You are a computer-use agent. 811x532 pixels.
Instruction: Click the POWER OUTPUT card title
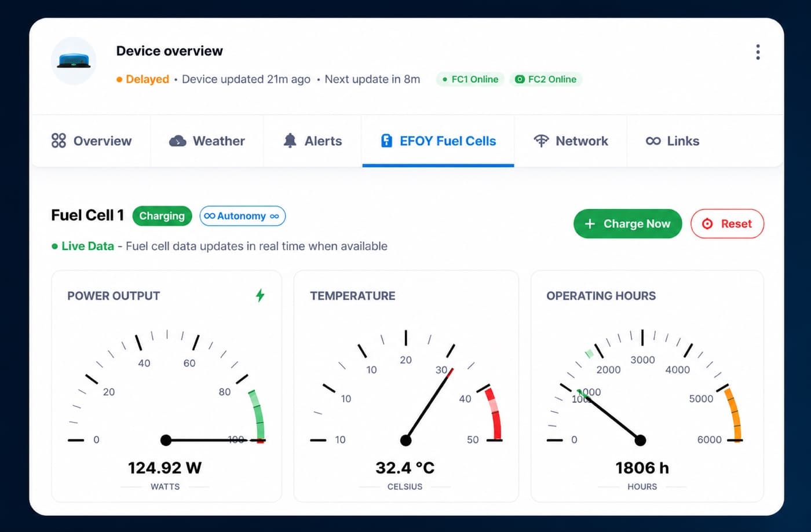tap(114, 296)
